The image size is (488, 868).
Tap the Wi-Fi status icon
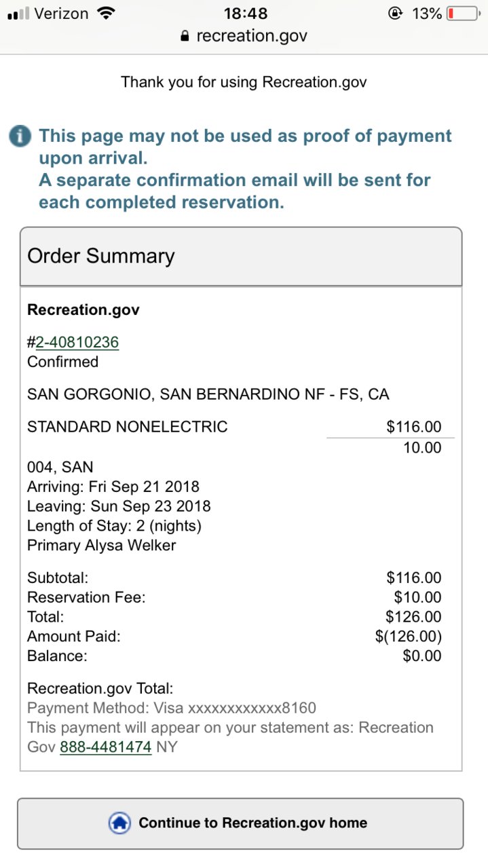pyautogui.click(x=106, y=13)
